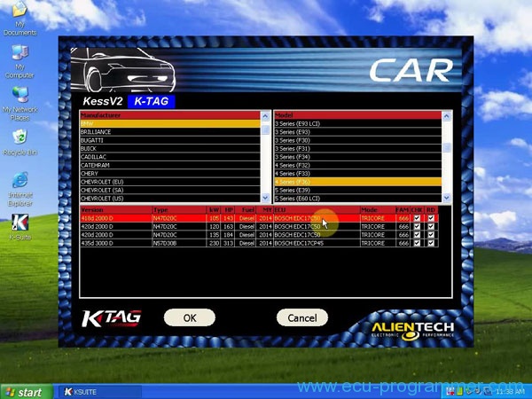Open the Windows Start menu
Screen dimensions: 532x399
(x=24, y=391)
